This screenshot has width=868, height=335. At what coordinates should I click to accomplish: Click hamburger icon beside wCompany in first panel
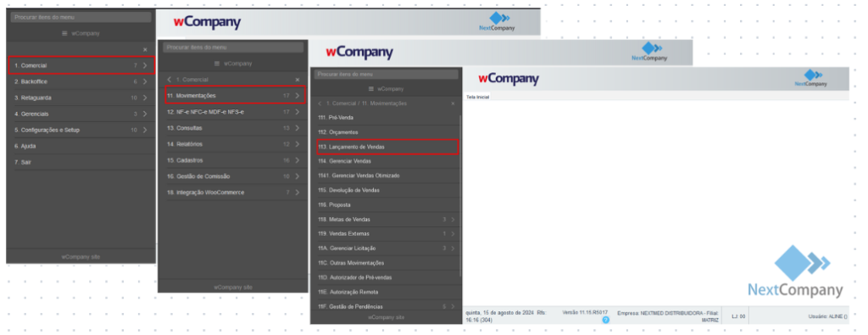point(64,33)
